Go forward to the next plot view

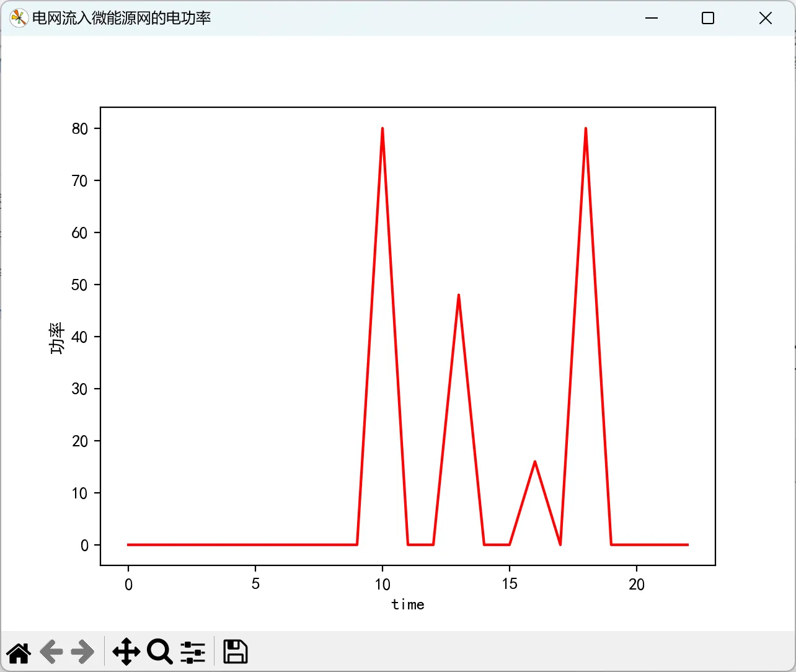[x=82, y=652]
